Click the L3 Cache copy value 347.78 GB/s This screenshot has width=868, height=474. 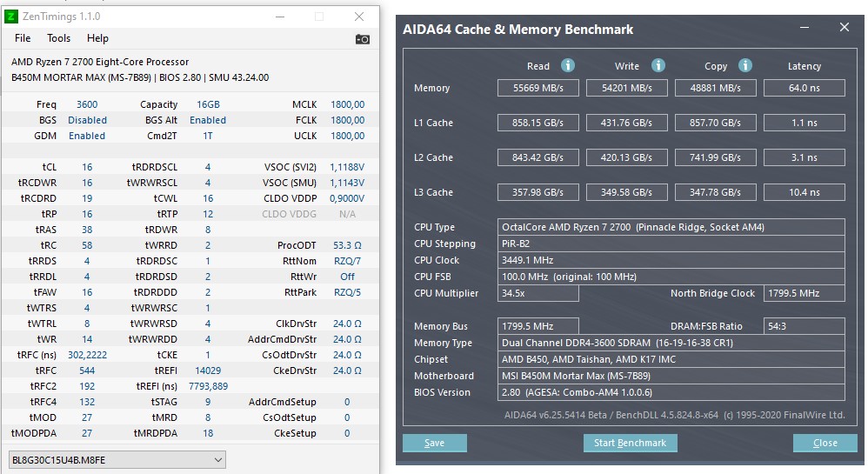click(715, 193)
